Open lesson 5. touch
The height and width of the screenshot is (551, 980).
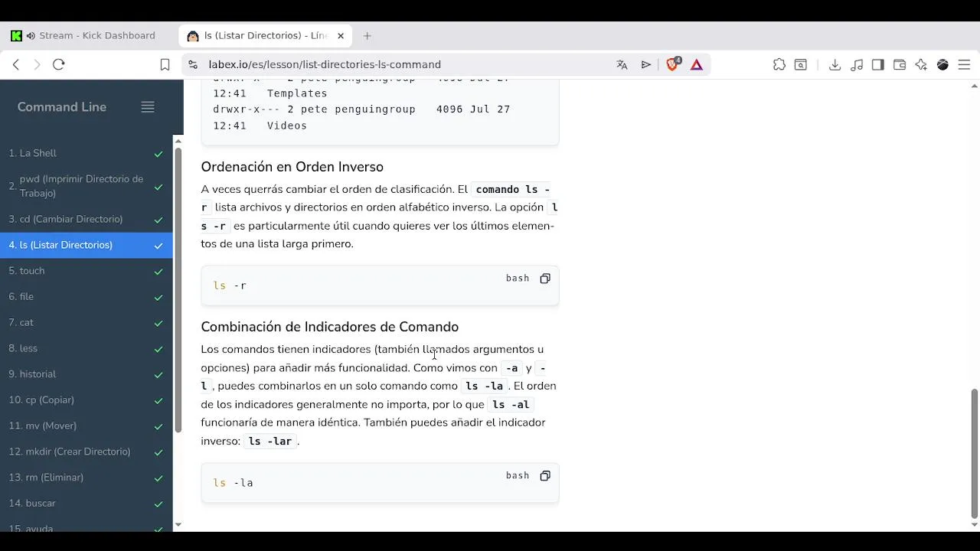86,271
